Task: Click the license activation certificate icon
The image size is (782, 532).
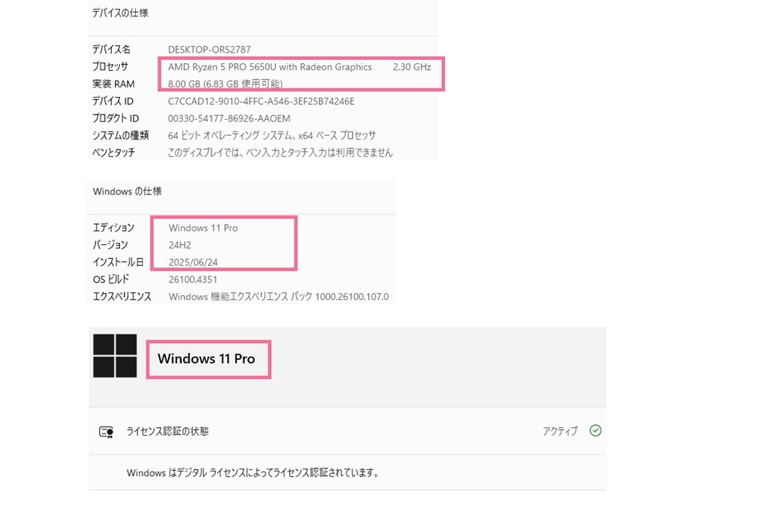Action: pyautogui.click(x=106, y=432)
